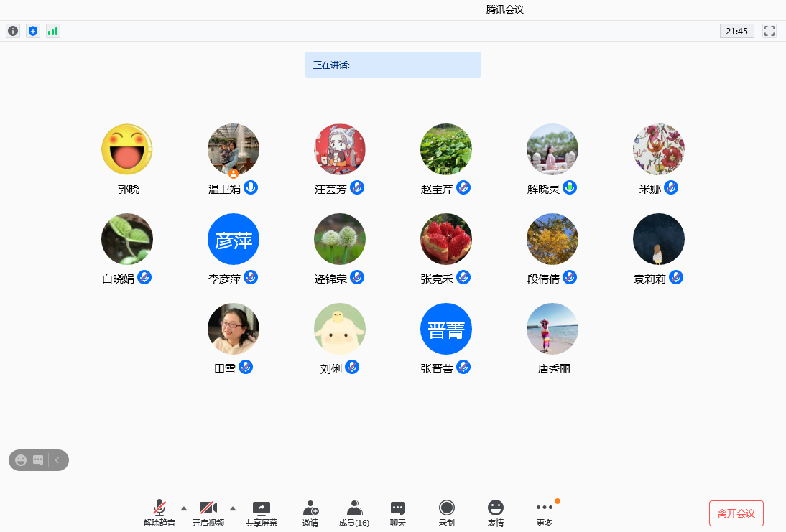Click the 21:45 meeting timer
786x532 pixels.
click(x=736, y=31)
